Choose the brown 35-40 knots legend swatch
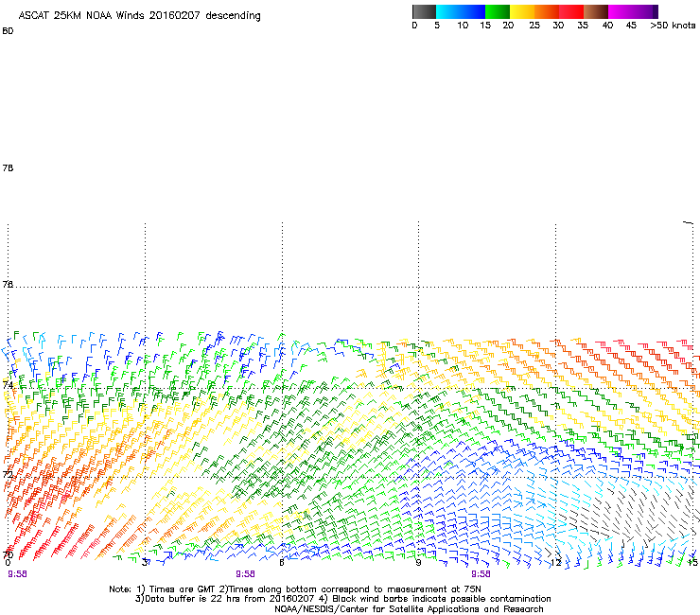The width and height of the screenshot is (700, 615). (596, 11)
